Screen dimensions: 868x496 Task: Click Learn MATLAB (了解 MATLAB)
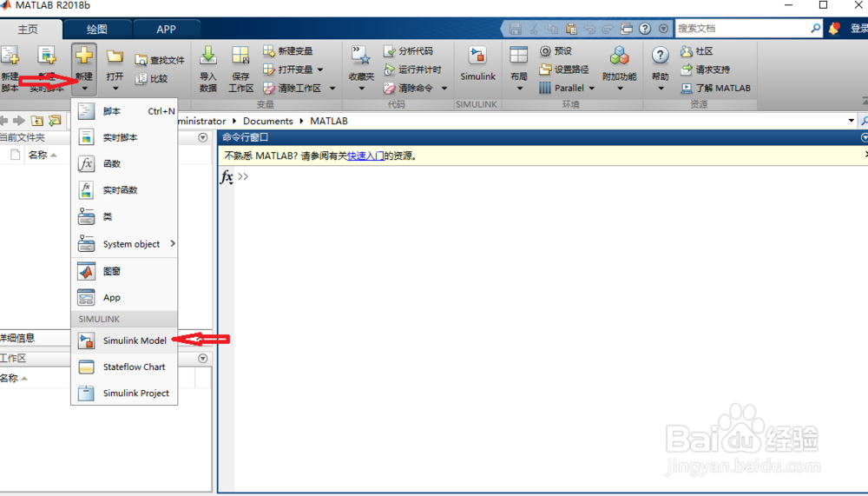[716, 88]
